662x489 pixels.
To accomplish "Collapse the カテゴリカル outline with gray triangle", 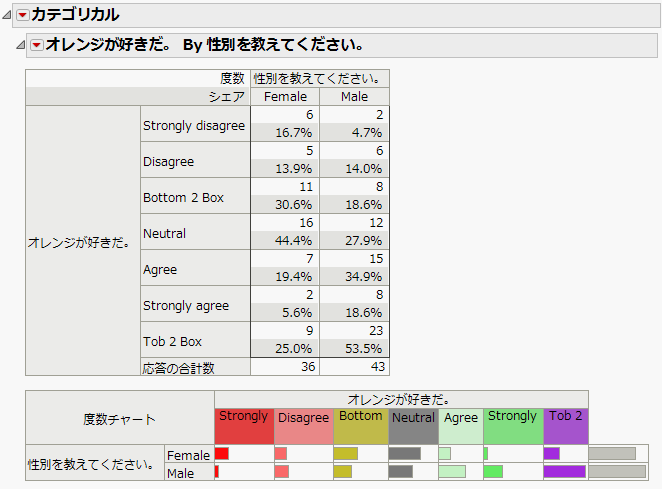I will pos(7,16).
